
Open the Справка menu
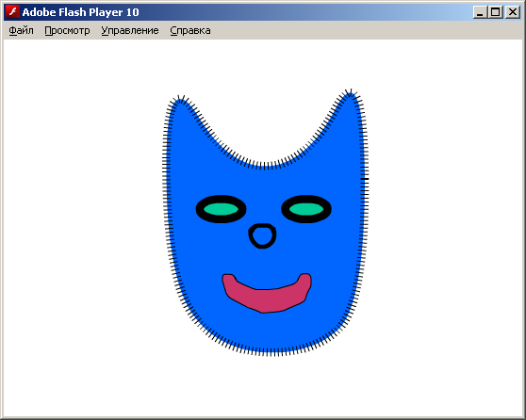tap(190, 30)
